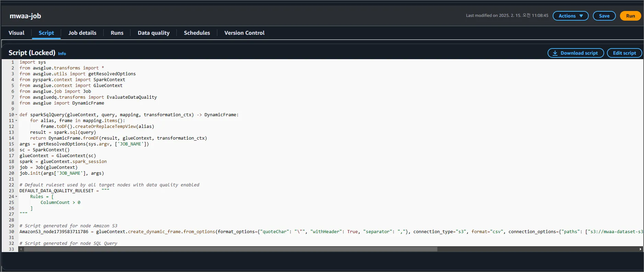Click the horizontal scrollbar right arrow

point(640,249)
